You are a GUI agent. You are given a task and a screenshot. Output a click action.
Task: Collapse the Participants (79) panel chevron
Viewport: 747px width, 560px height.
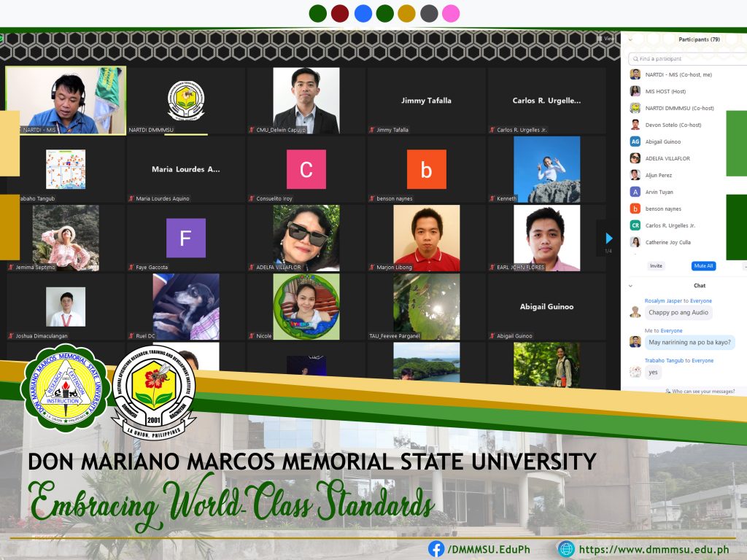coord(631,39)
